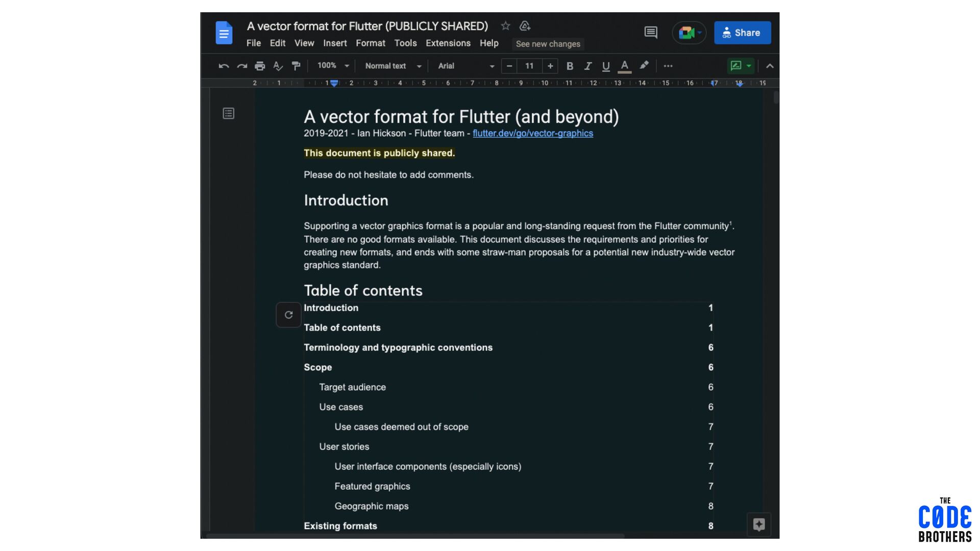This screenshot has height=551, width=980.
Task: Click the document title in the header
Action: point(367,26)
